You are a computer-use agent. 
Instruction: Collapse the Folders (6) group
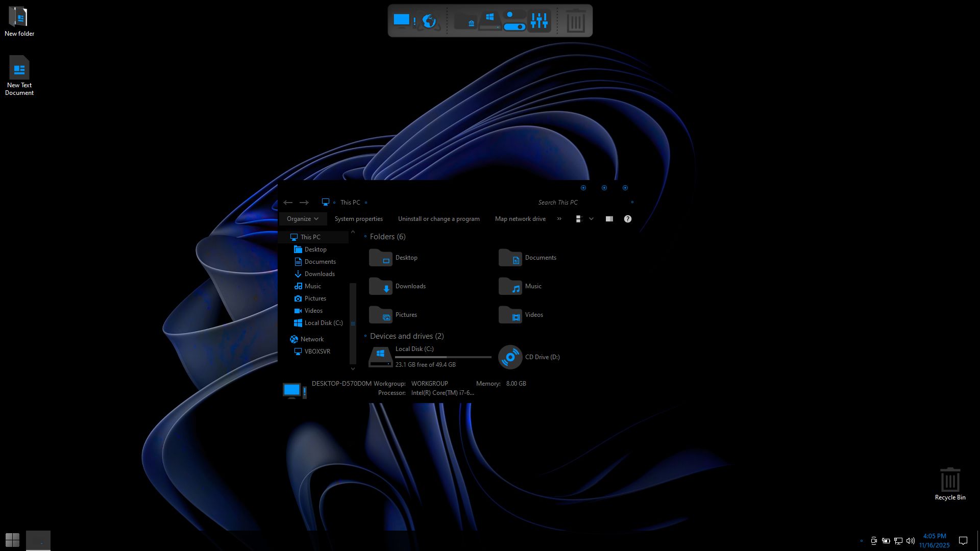point(365,237)
